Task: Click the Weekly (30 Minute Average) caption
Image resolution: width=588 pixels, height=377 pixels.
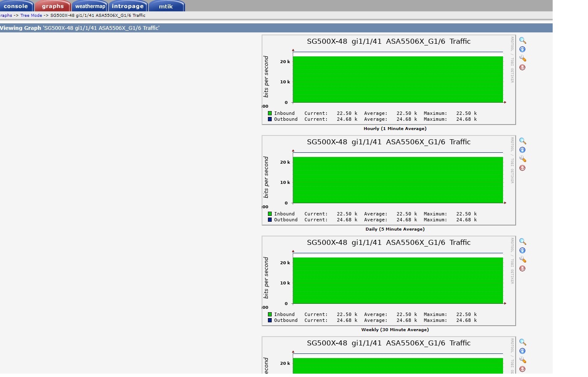Action: tap(395, 330)
